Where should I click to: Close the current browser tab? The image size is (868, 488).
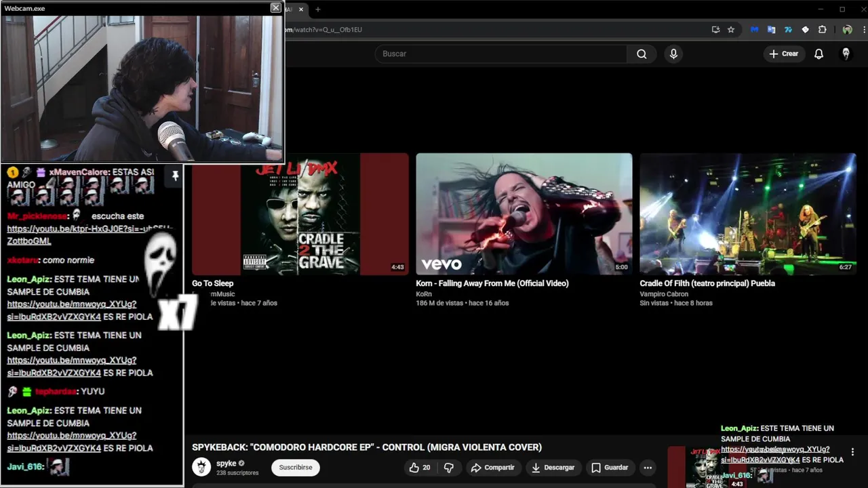tap(301, 9)
